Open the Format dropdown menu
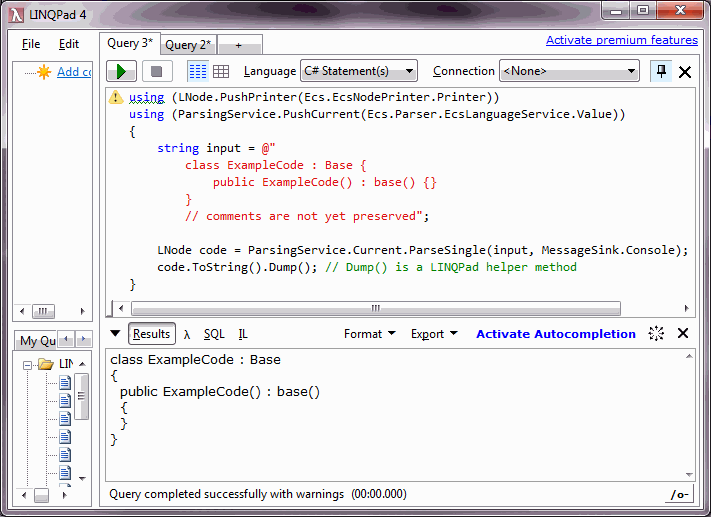 [x=370, y=334]
